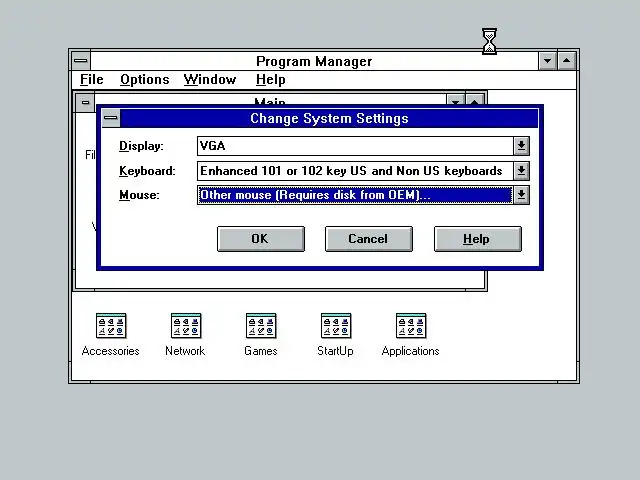Click the Change System Settings title bar
Viewport: 640px width, 480px height.
point(329,118)
